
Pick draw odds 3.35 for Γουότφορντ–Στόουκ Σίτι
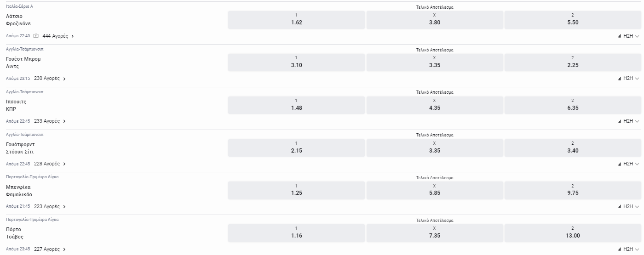pos(435,148)
